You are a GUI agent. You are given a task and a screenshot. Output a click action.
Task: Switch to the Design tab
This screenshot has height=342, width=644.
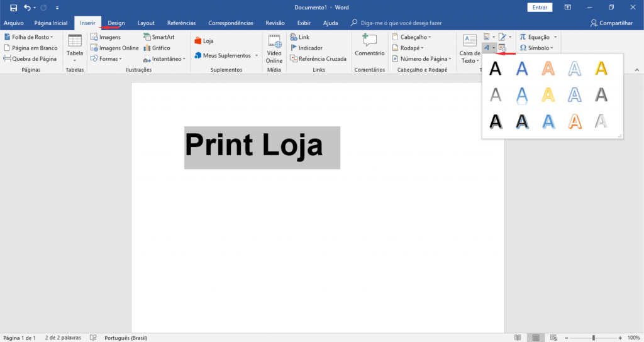[116, 23]
